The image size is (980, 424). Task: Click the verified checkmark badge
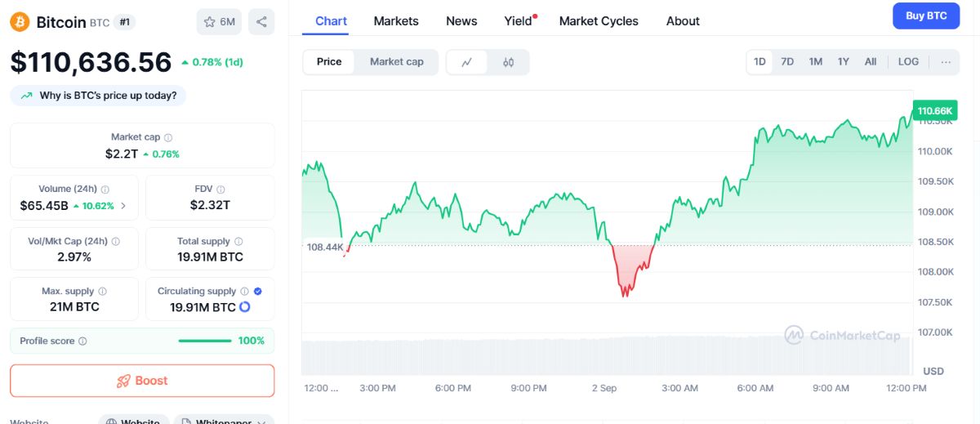coord(258,291)
